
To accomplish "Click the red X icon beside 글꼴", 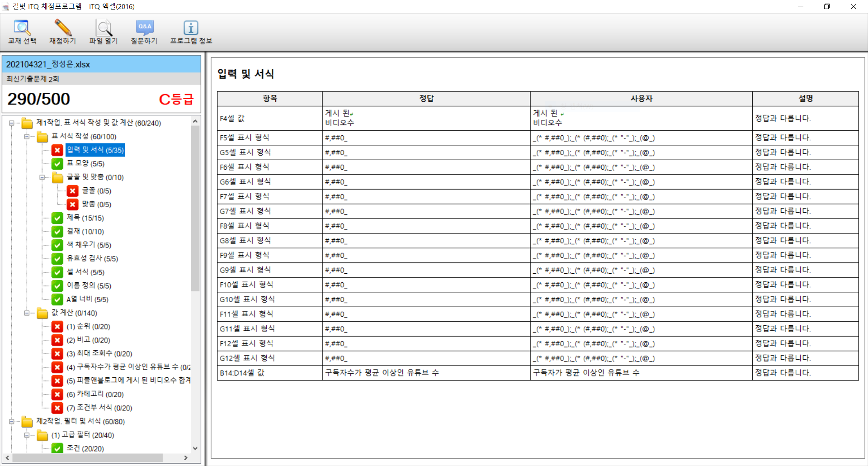I will [72, 191].
